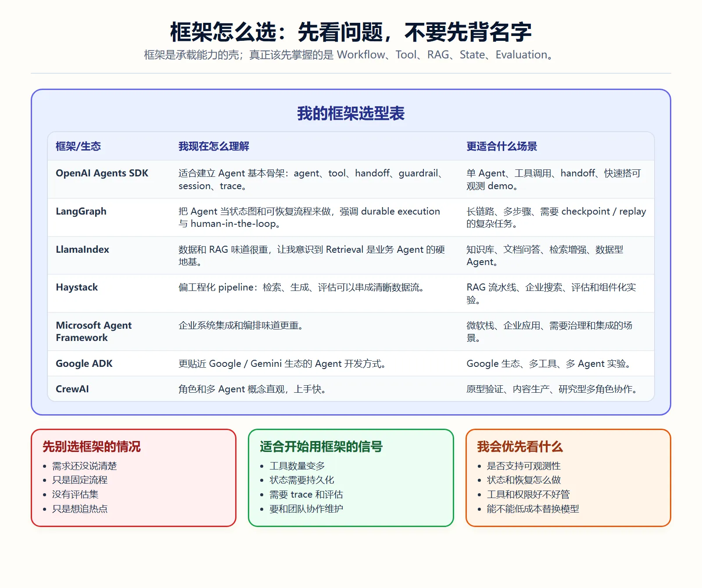Click the scenario 微软栈、企业应用
The width and height of the screenshot is (702, 588).
[x=549, y=332]
